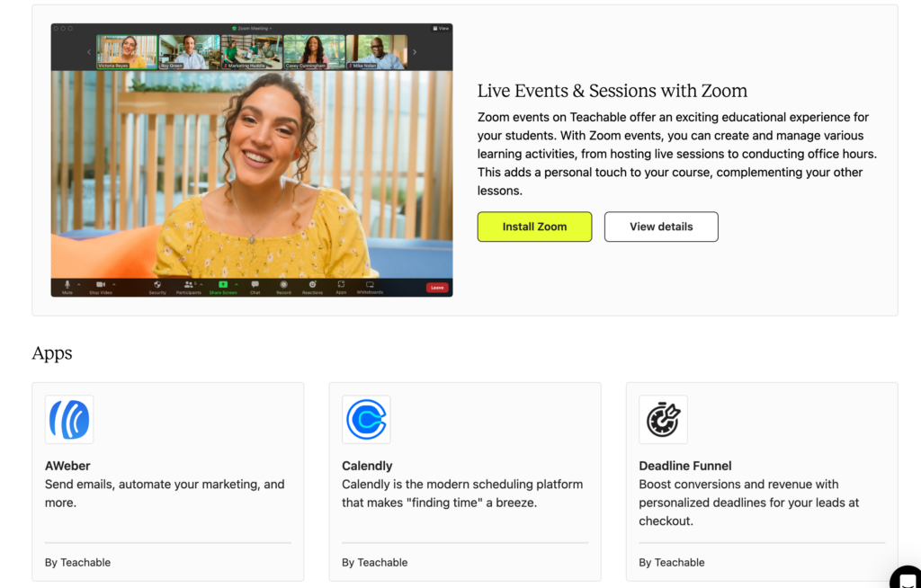Click 'By Teachable' under AWeber
Viewport: 921px width, 588px height.
click(x=77, y=563)
